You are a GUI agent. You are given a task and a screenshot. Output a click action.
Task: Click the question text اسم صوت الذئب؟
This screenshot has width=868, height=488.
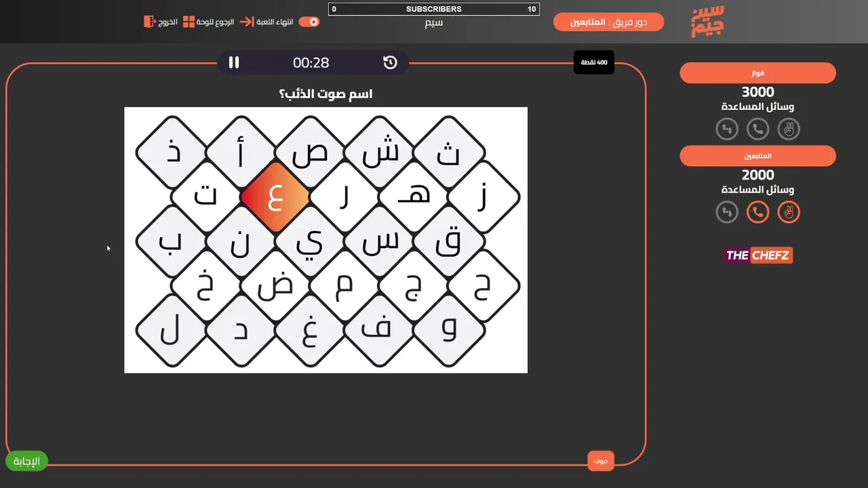[x=325, y=94]
